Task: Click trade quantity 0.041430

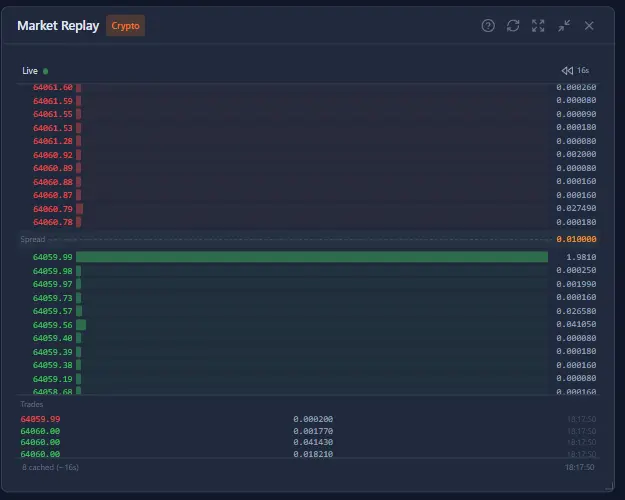Action: point(313,442)
